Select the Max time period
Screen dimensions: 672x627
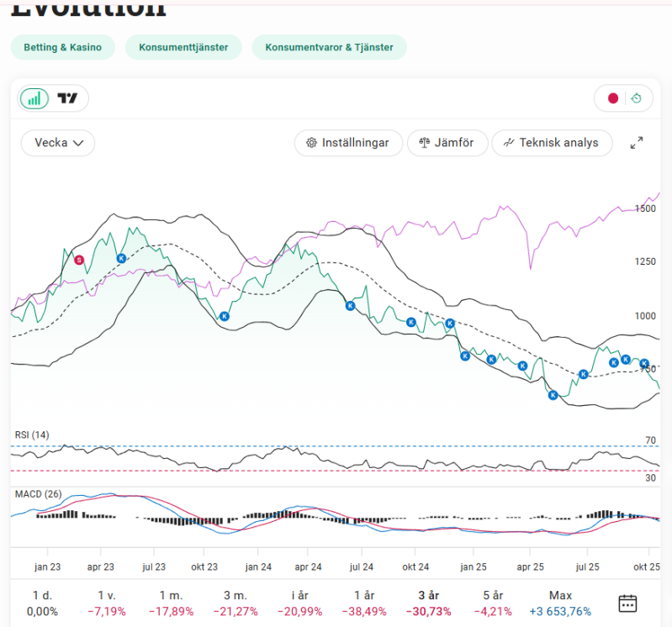tap(560, 603)
